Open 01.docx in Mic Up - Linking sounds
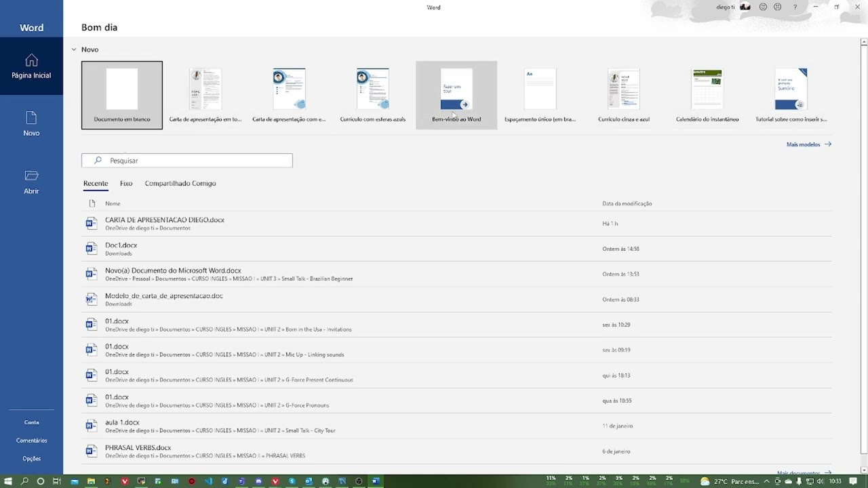868x488 pixels. coord(456,350)
